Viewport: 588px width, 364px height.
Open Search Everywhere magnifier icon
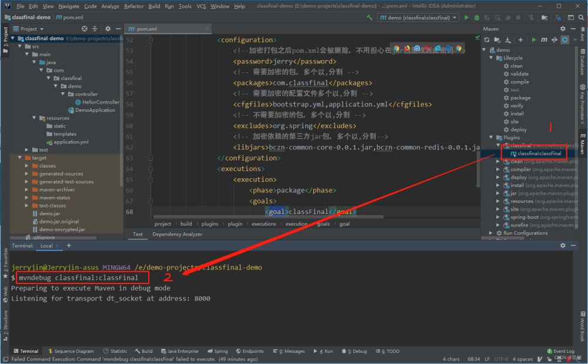[x=581, y=18]
